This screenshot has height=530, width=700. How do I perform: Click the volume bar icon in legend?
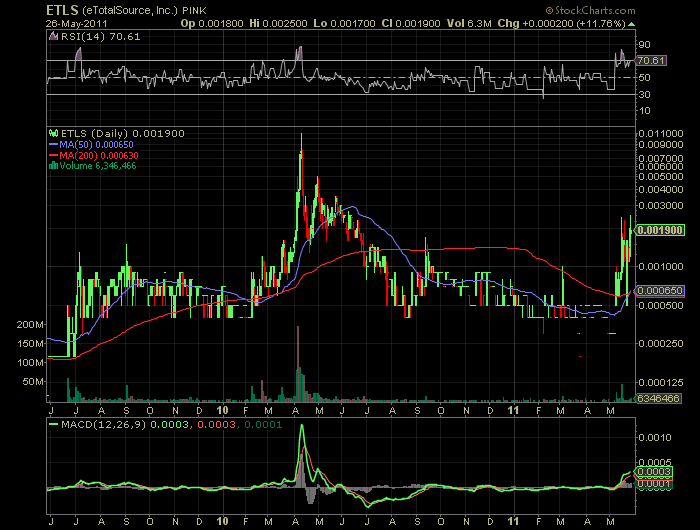(x=52, y=166)
